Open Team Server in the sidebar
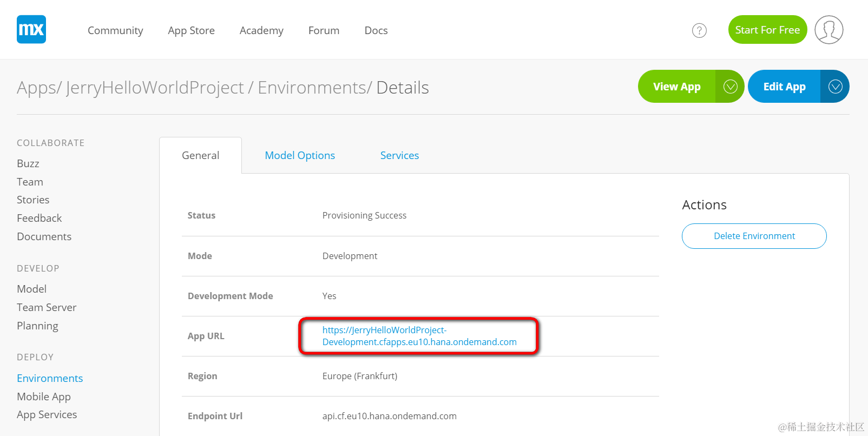 click(x=47, y=307)
